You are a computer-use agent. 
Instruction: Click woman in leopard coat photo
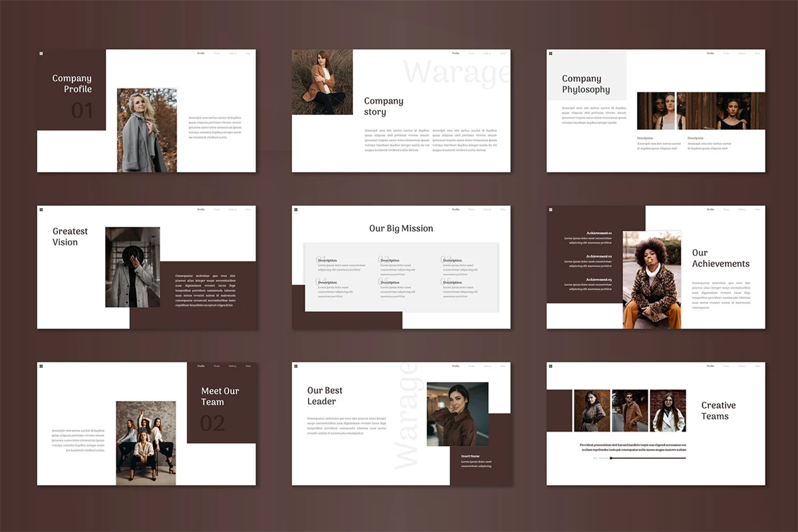pyautogui.click(x=652, y=279)
